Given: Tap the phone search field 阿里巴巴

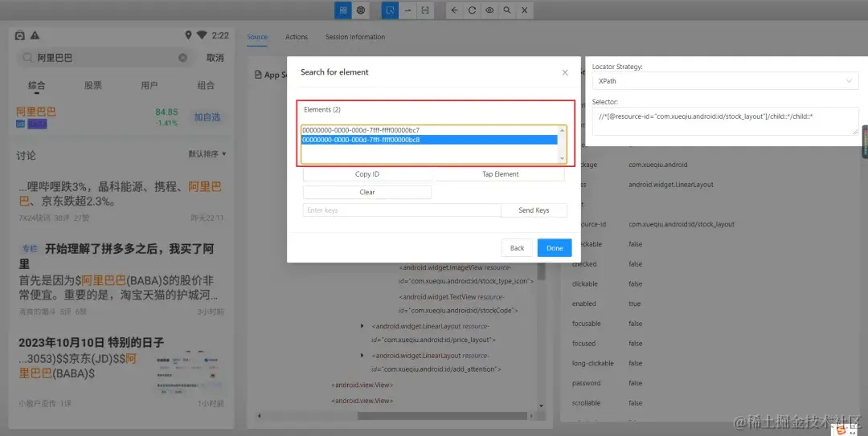Looking at the screenshot, I should coord(105,58).
